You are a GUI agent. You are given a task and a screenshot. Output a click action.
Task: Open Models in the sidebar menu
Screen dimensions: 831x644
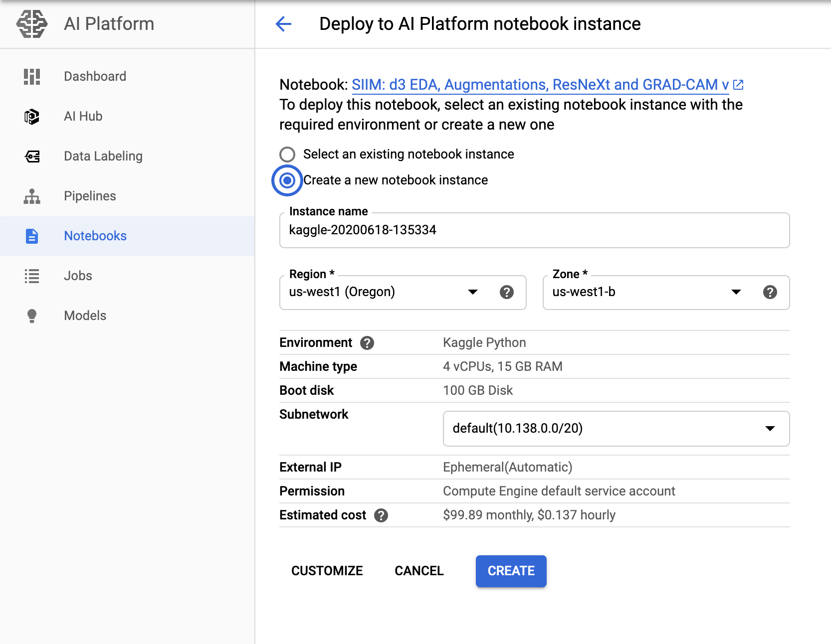click(85, 316)
